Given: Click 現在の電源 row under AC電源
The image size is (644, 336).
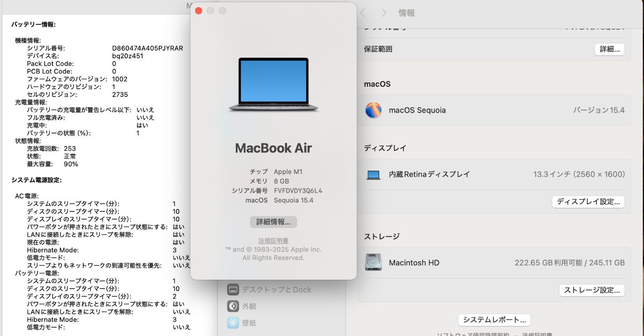Looking at the screenshot, I should click(105, 242).
